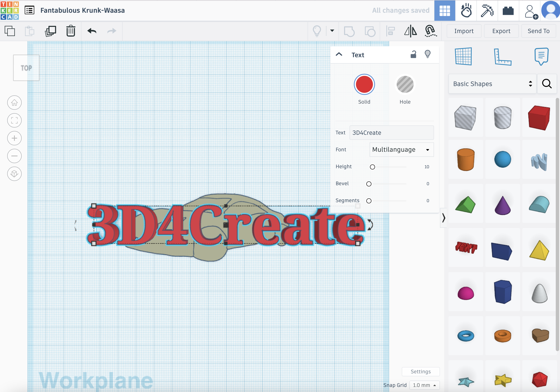Click the Export button
This screenshot has height=392, width=560.
pyautogui.click(x=501, y=31)
